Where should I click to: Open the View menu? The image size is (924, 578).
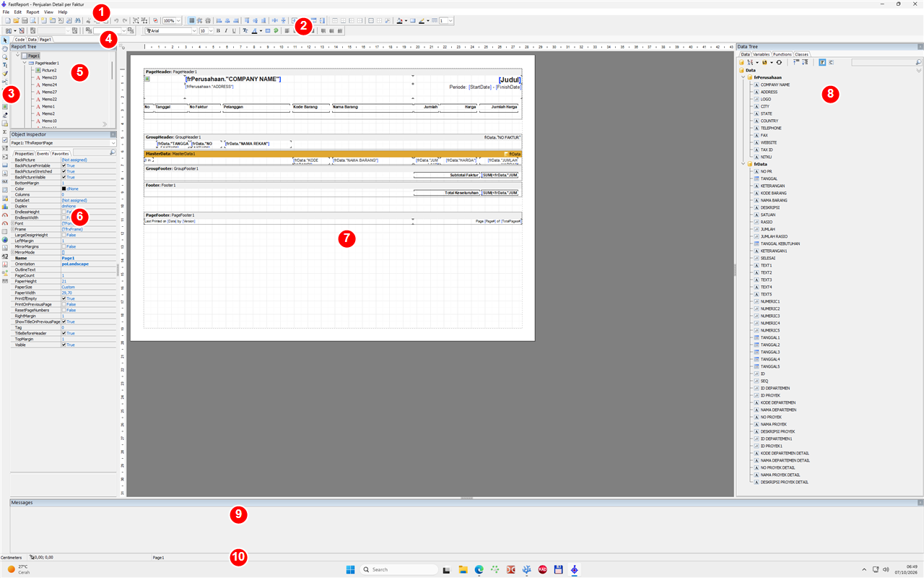point(48,12)
